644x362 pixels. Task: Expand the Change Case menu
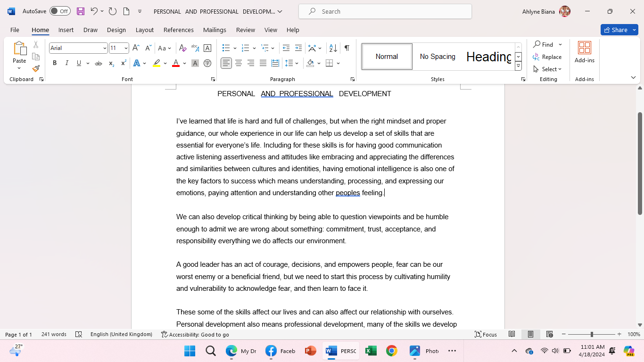tap(165, 48)
